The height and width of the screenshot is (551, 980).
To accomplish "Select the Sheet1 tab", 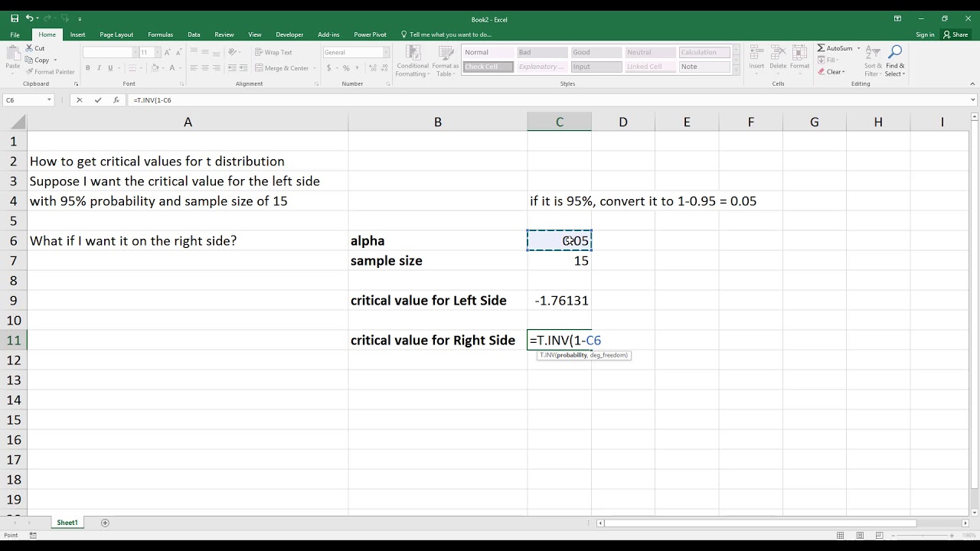I will coord(67,523).
